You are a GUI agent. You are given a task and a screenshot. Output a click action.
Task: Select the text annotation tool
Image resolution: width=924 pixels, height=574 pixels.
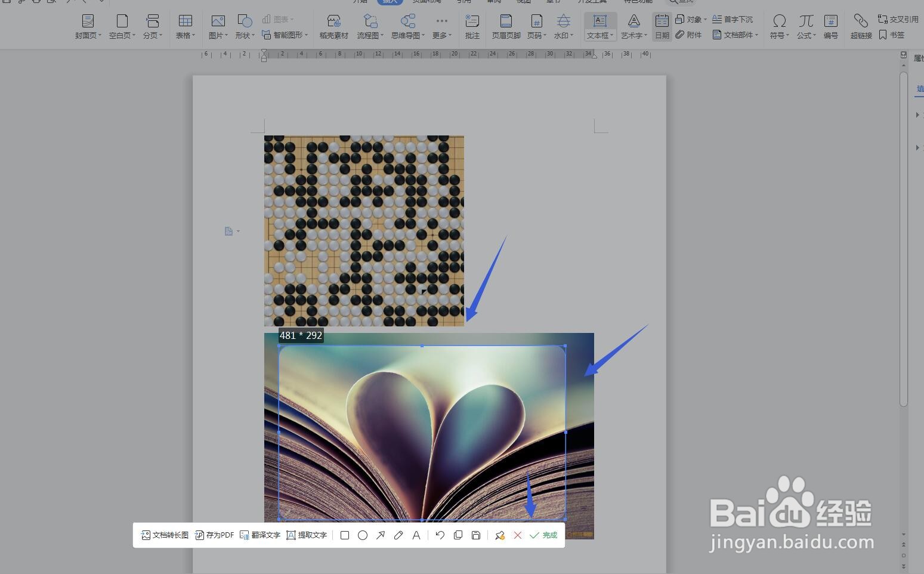416,535
